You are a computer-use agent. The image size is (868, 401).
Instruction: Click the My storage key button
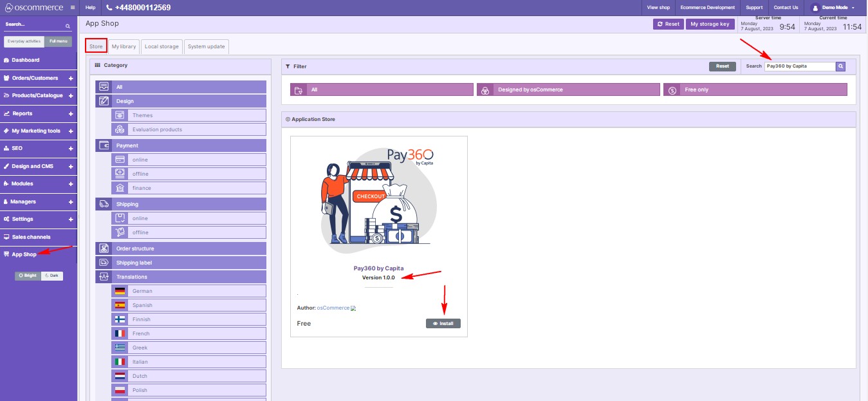710,24
